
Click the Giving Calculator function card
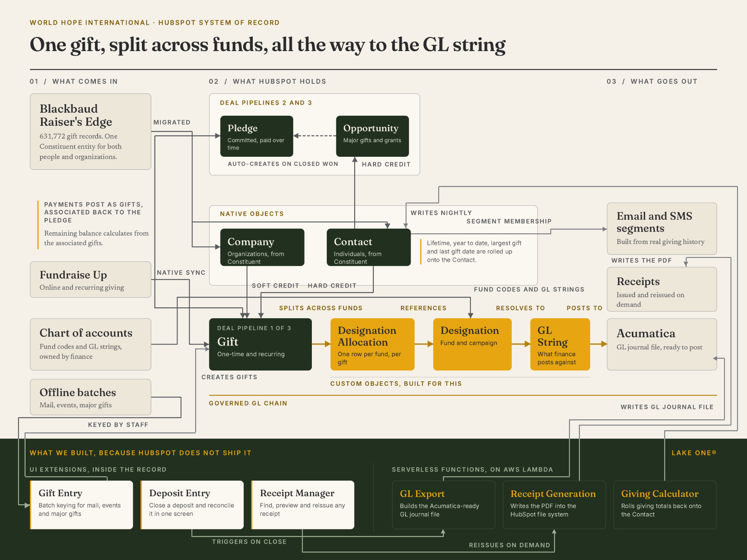[665, 505]
